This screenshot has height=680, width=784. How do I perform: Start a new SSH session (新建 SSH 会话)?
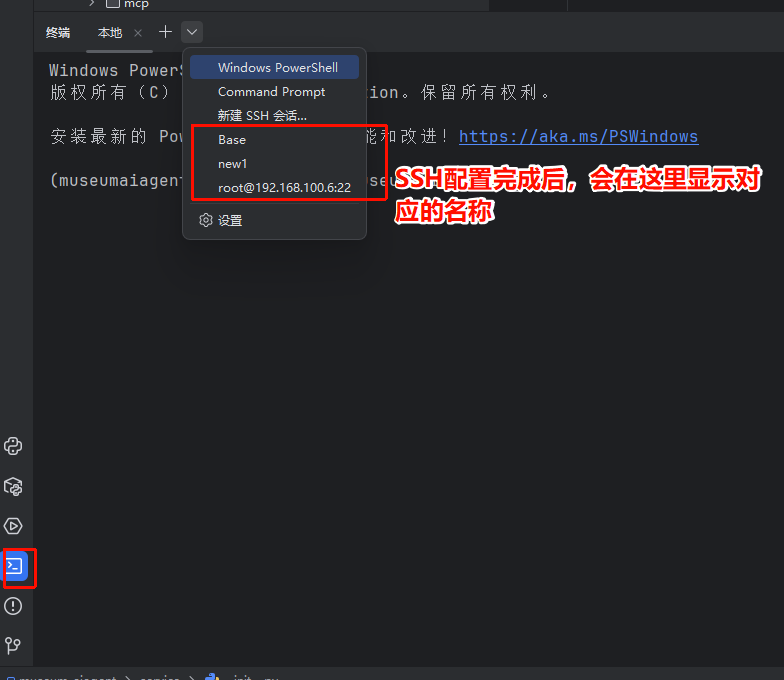(x=262, y=116)
